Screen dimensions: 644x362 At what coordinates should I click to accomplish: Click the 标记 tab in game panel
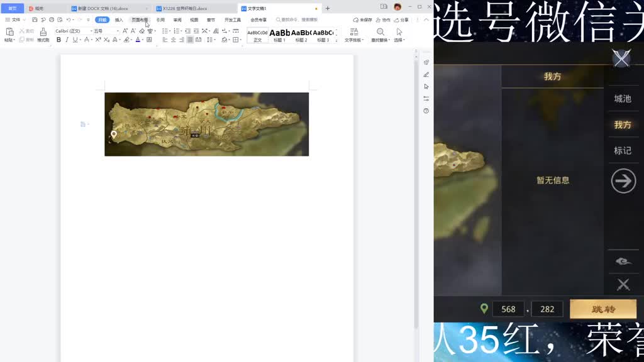623,151
